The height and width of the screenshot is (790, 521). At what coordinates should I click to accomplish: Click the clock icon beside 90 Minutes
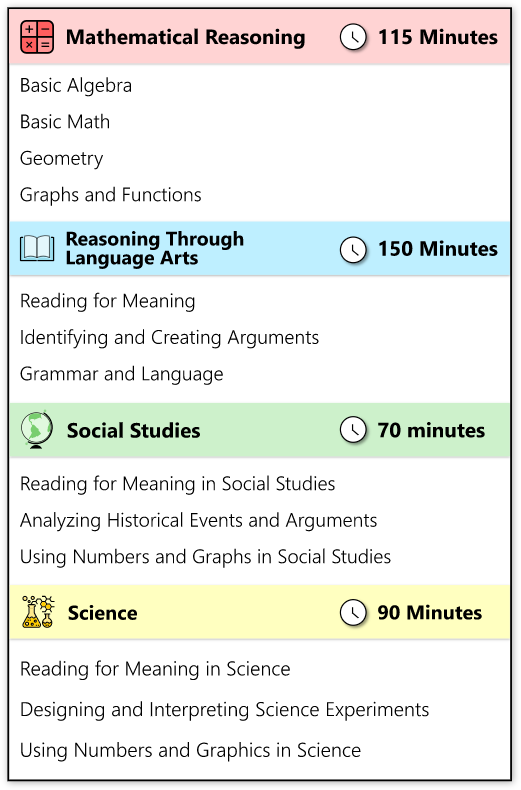[353, 612]
